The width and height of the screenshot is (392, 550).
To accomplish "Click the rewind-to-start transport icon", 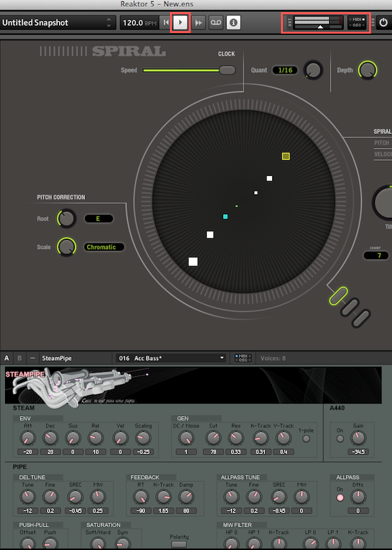I will 166,23.
